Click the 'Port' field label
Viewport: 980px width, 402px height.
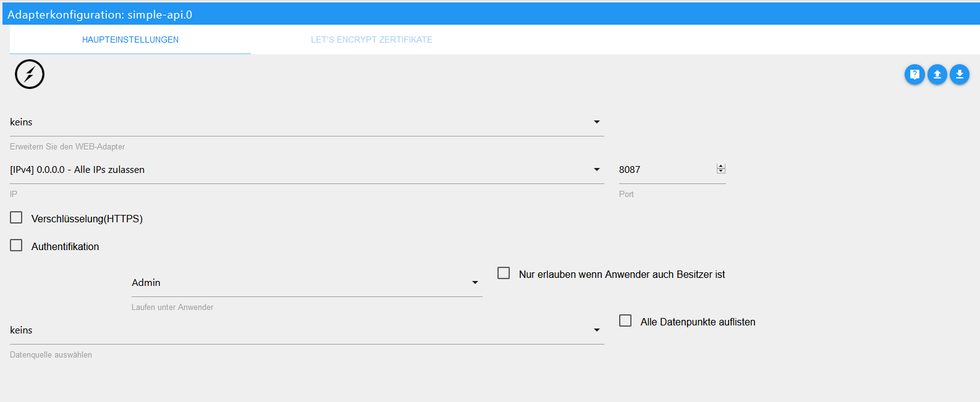[x=626, y=194]
